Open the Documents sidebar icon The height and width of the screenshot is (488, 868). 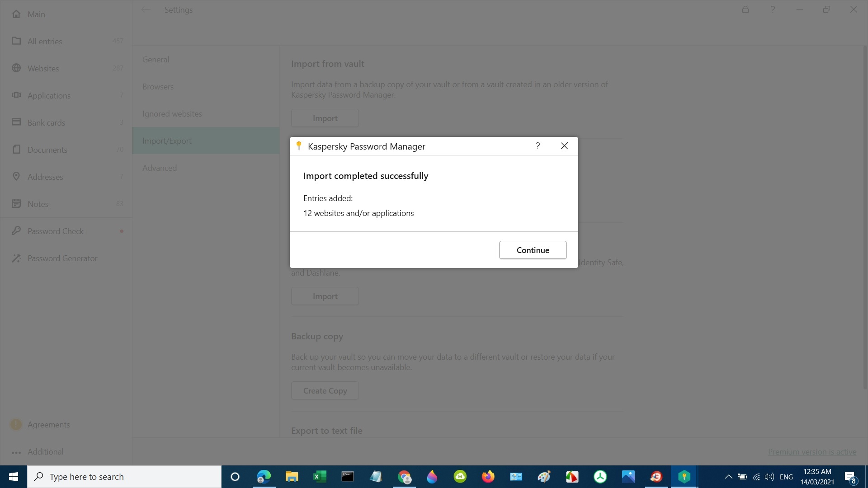pos(16,149)
